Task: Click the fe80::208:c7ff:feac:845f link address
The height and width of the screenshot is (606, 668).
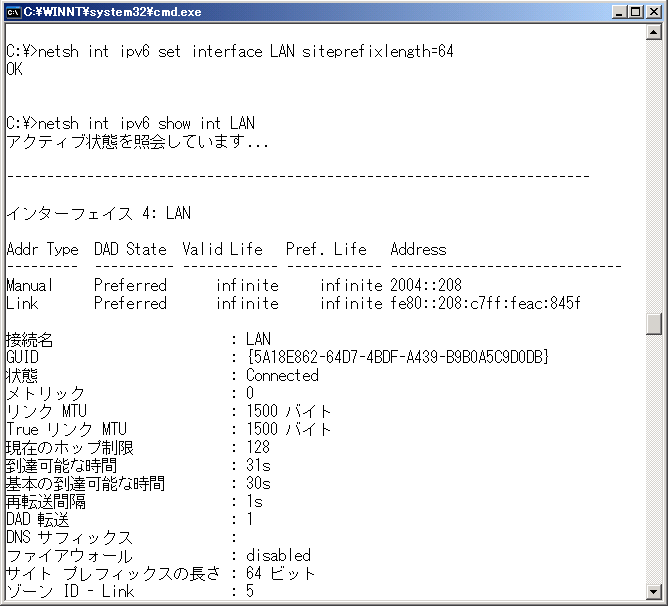Action: click(x=485, y=303)
